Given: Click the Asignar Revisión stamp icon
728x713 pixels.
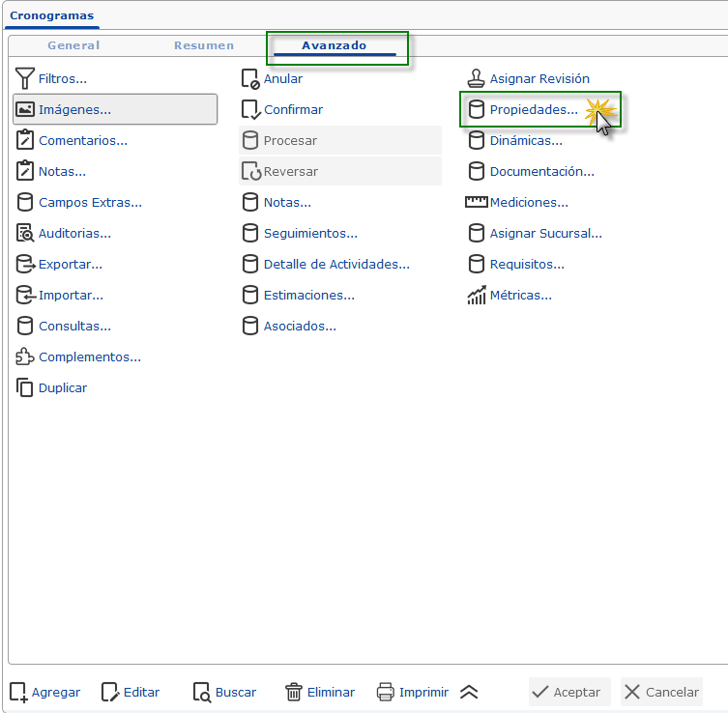Looking at the screenshot, I should pyautogui.click(x=476, y=78).
